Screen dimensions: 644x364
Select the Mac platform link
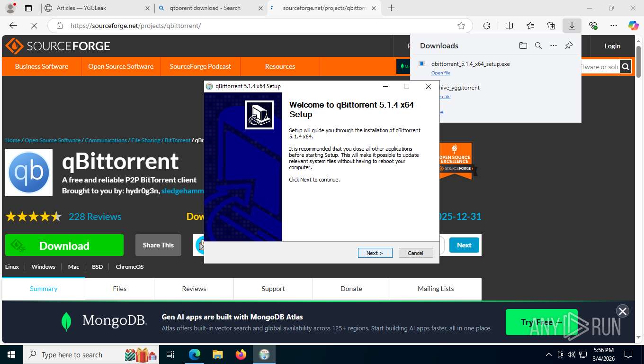click(x=73, y=267)
